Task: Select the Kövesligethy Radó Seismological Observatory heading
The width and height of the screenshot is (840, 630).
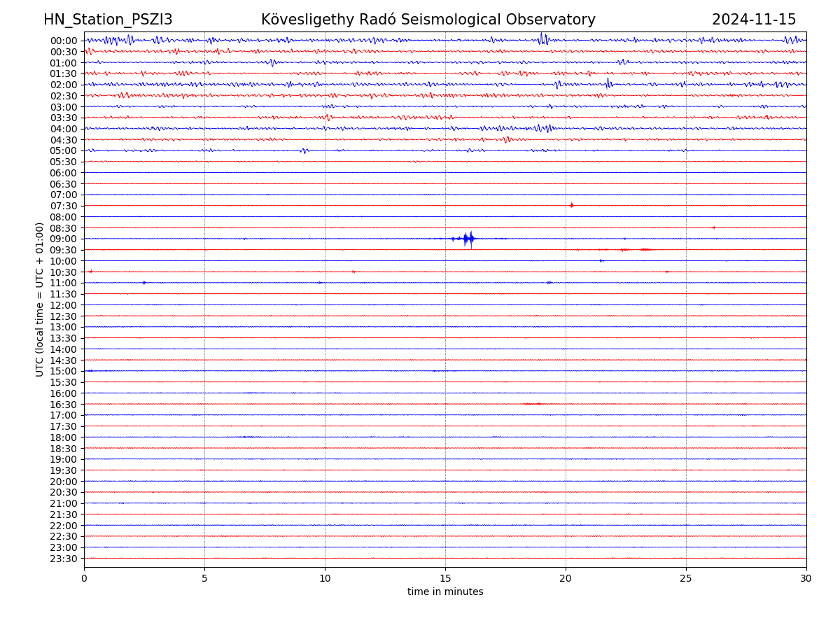Action: pos(428,20)
